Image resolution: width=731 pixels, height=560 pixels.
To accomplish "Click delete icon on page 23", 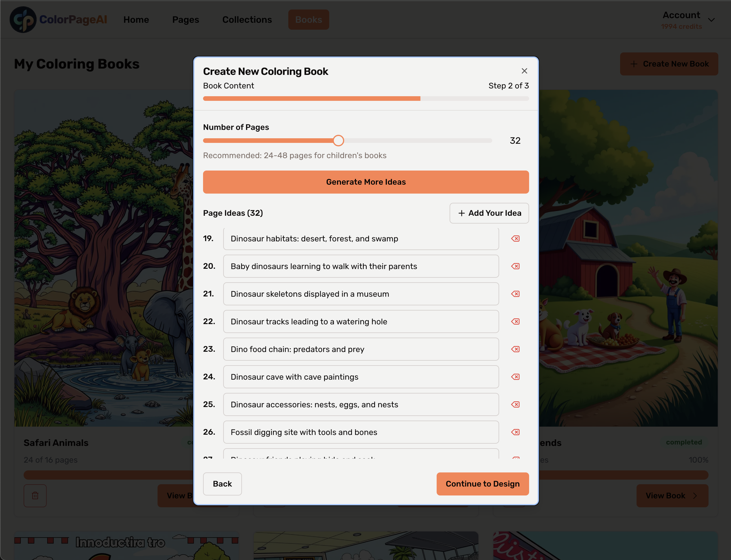I will [516, 349].
